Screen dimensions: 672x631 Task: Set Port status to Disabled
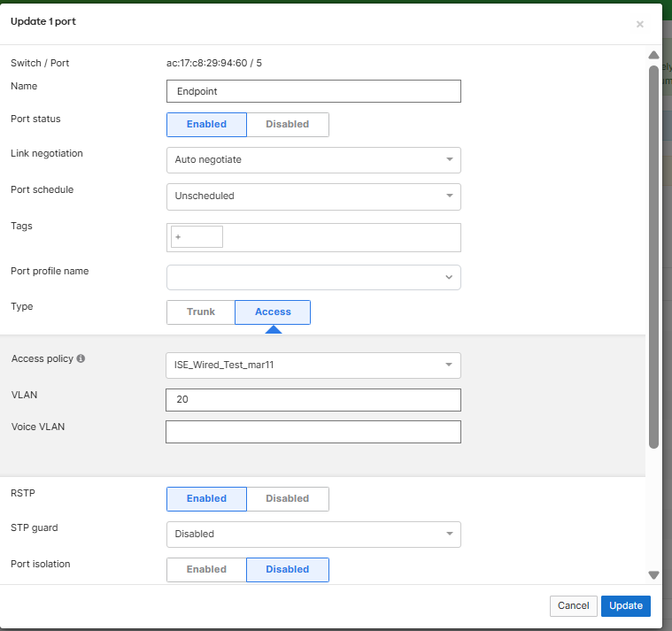pyautogui.click(x=288, y=125)
